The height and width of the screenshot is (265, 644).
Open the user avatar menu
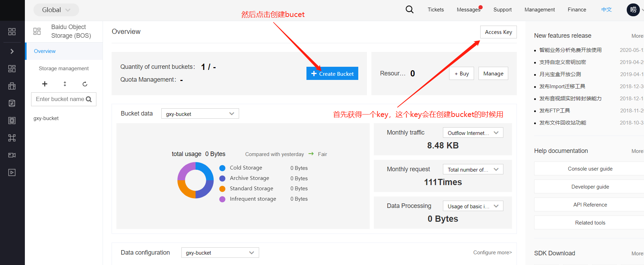tap(633, 10)
